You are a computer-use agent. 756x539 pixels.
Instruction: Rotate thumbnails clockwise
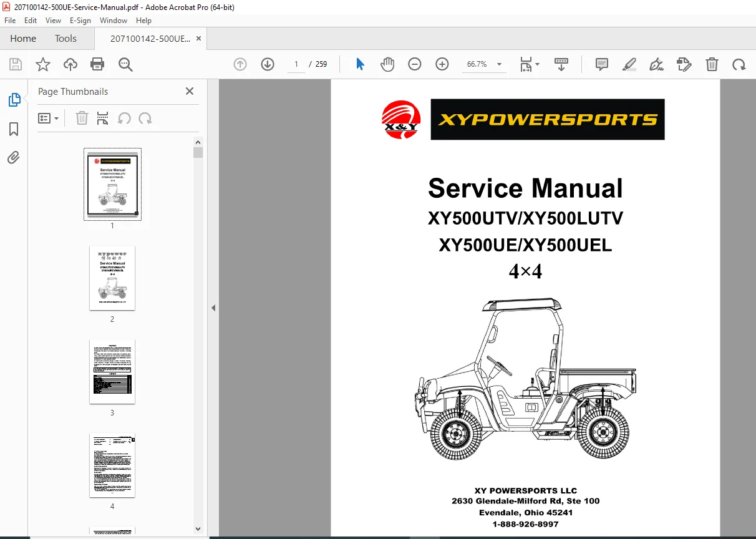point(145,119)
